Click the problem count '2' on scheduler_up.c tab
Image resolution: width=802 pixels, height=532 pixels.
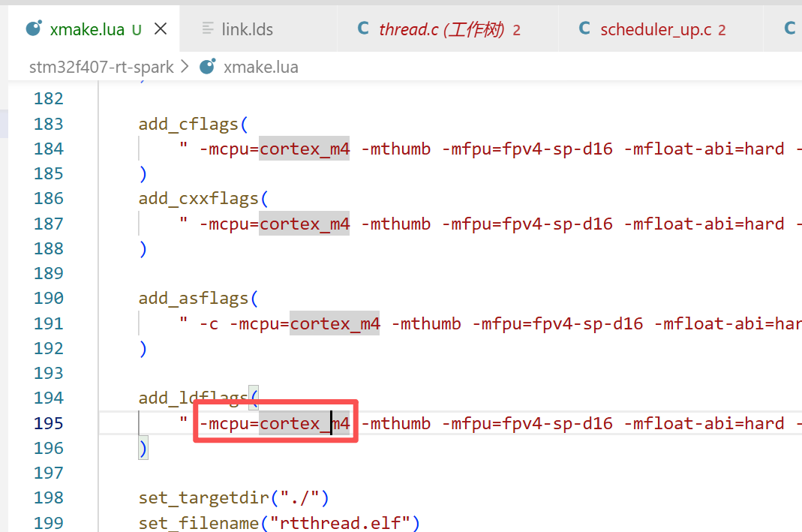[x=722, y=30]
